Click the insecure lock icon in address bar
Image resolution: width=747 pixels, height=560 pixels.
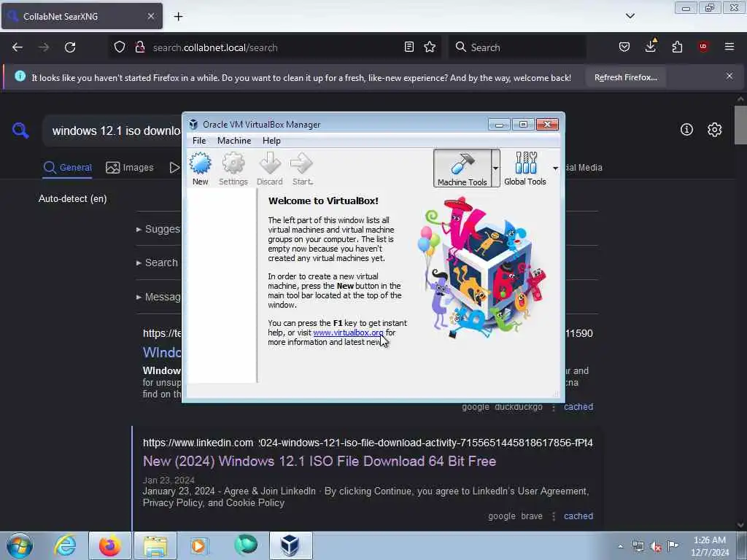coord(140,47)
